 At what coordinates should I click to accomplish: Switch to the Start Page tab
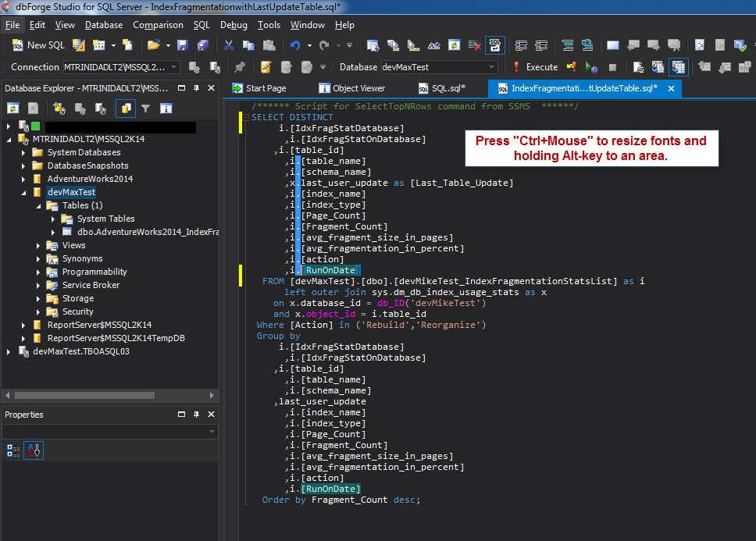pyautogui.click(x=259, y=88)
